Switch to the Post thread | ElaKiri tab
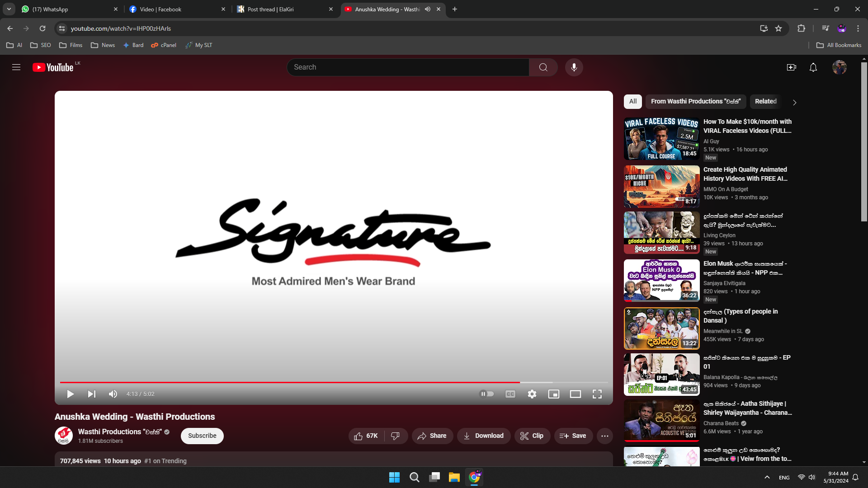 click(x=285, y=9)
